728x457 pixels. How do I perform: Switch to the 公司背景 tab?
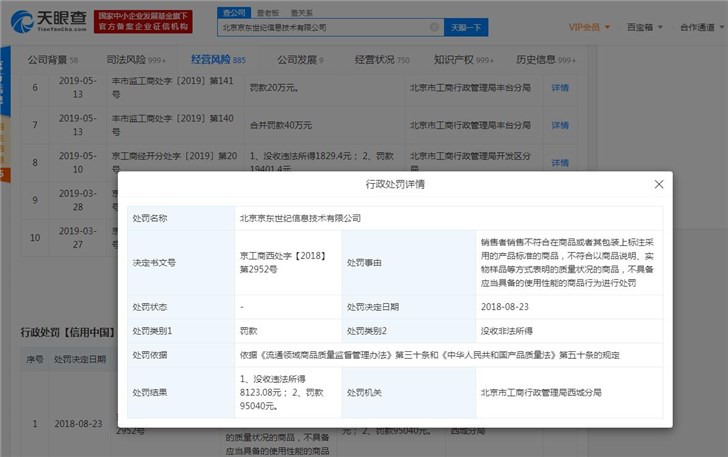52,60
